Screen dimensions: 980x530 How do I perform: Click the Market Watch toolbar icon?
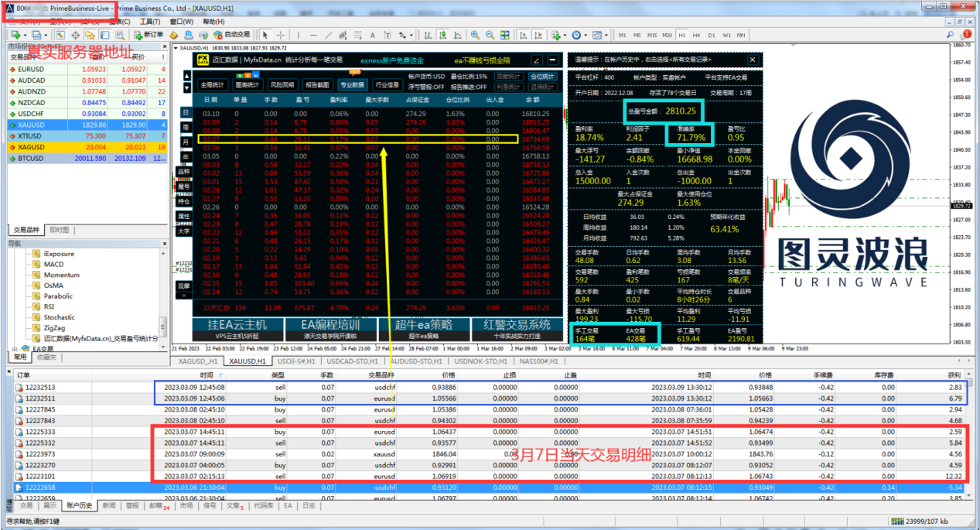tap(60, 35)
